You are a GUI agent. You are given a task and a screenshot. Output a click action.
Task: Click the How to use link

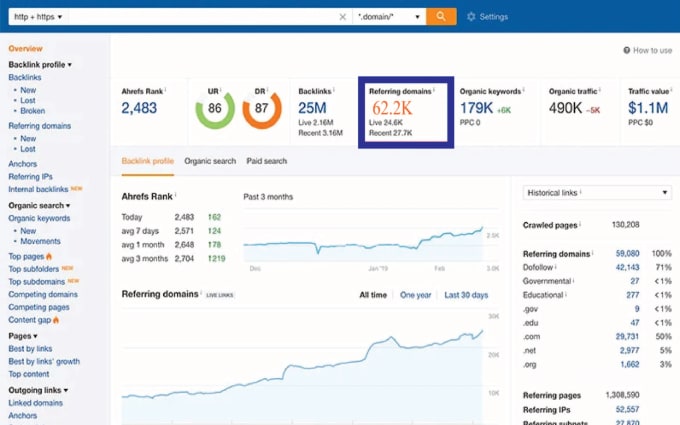coord(652,50)
